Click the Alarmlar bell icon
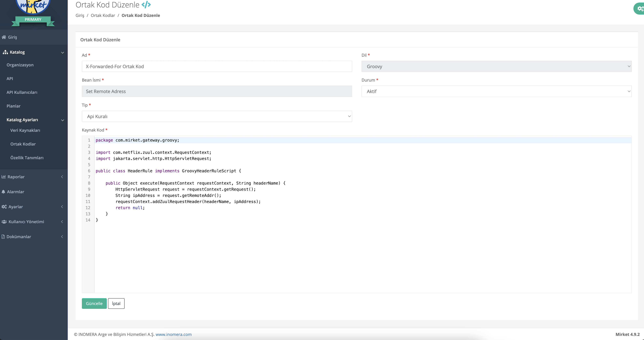Screen dimensions: 644x340 tap(3, 192)
